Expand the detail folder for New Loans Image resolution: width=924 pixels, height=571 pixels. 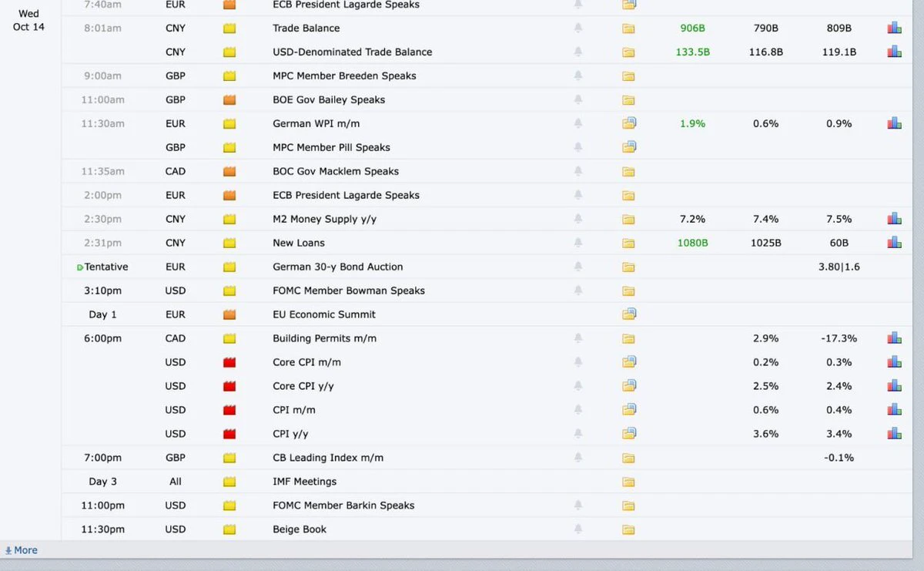pos(628,243)
